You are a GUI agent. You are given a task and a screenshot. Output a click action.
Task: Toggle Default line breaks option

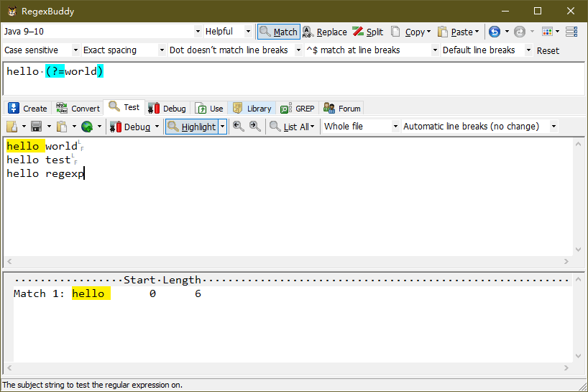point(487,50)
